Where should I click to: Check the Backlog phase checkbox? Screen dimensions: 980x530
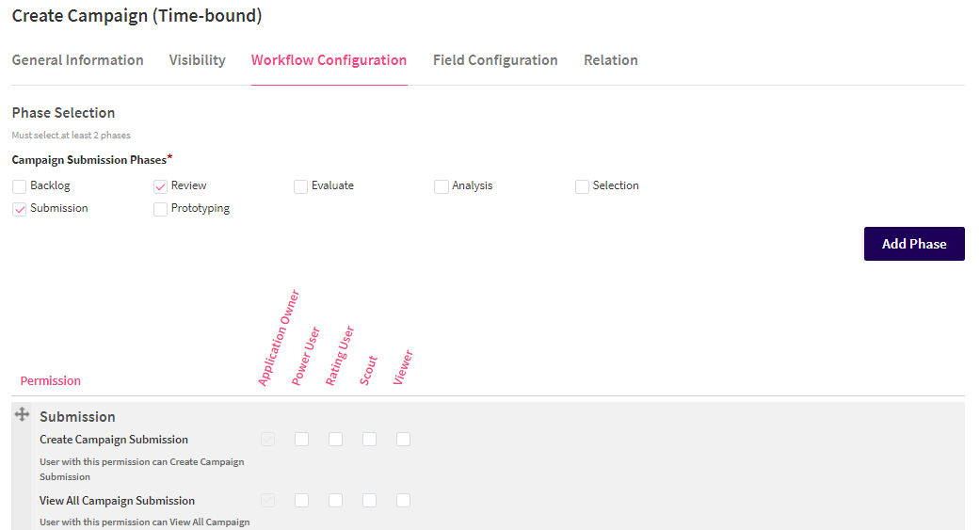tap(20, 186)
